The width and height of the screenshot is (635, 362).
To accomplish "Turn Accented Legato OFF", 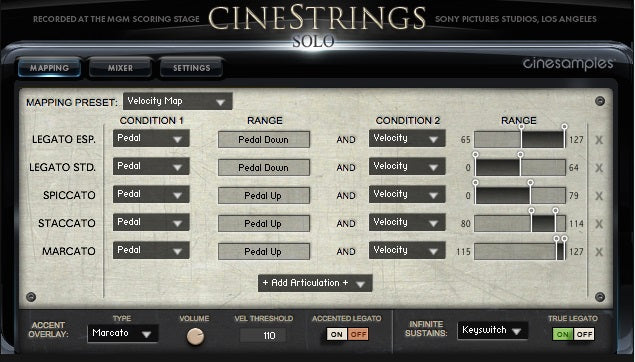I will 358,334.
